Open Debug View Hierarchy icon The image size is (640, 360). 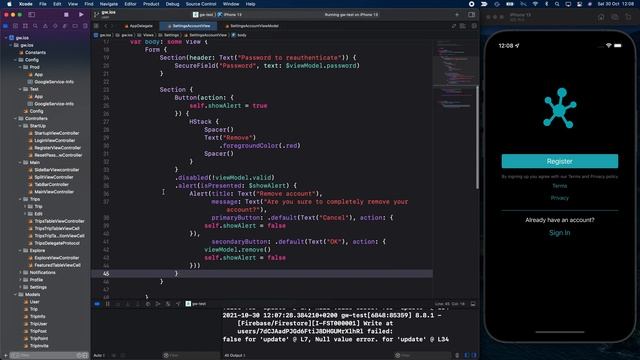pyautogui.click(x=148, y=304)
